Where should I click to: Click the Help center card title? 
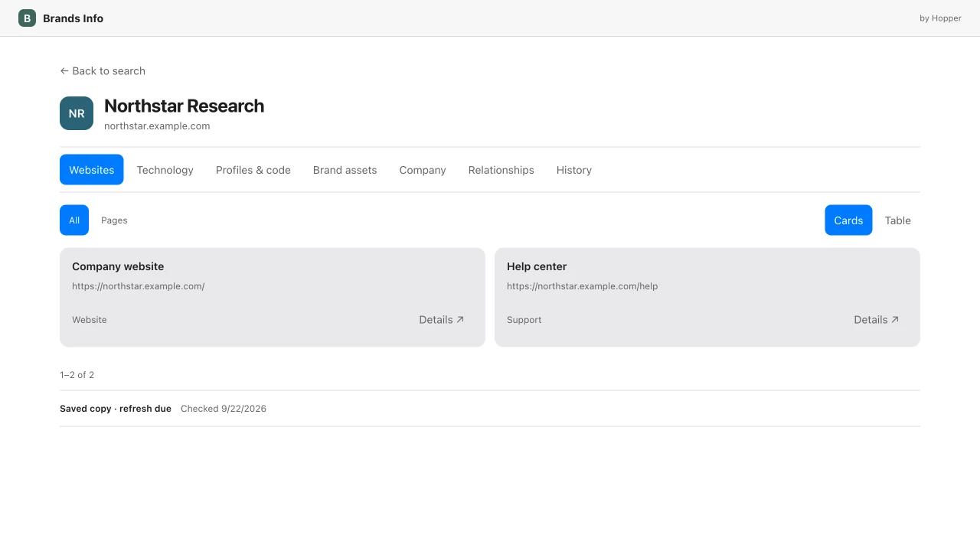tap(537, 266)
